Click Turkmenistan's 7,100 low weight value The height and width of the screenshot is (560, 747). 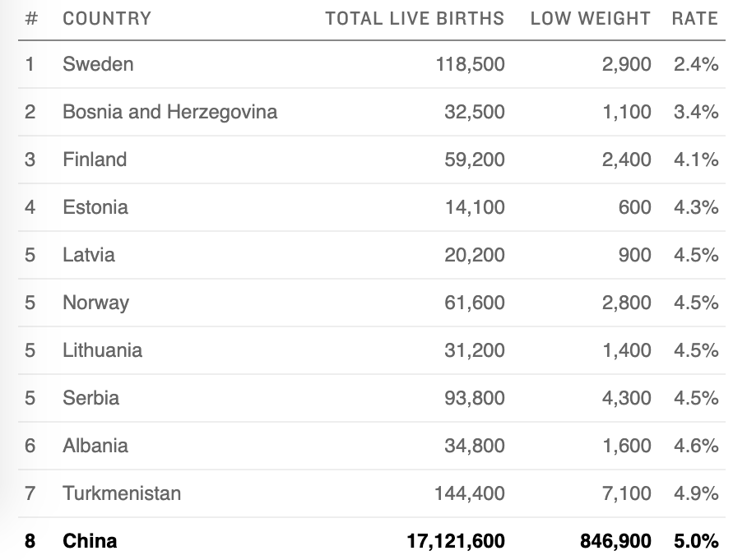click(x=626, y=493)
